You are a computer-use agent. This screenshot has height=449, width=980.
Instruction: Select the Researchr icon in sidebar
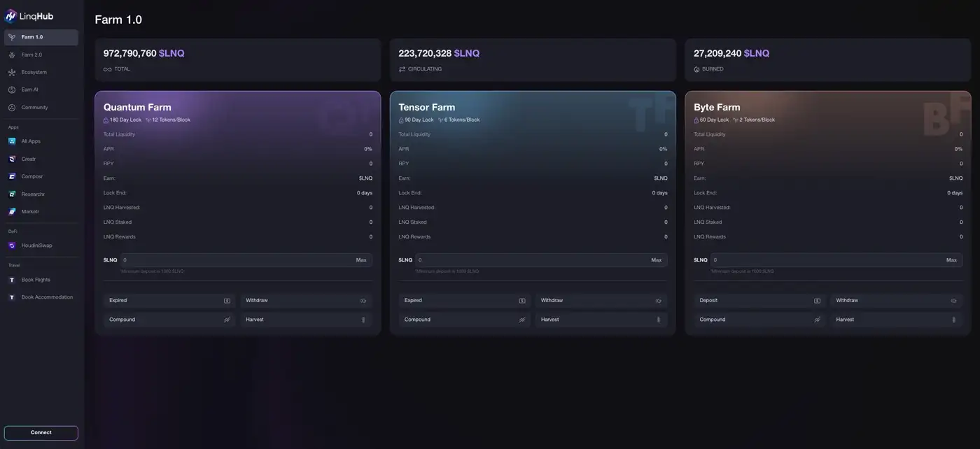(12, 194)
